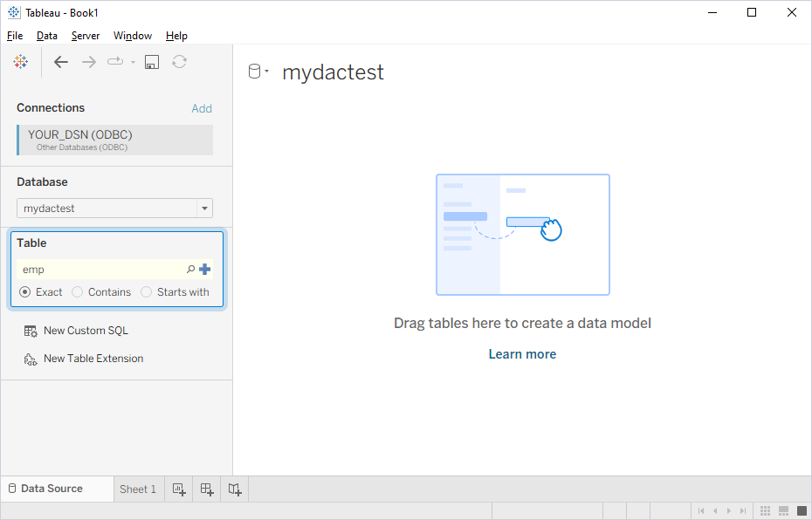The image size is (812, 520).
Task: Save the workbook using the save icon
Action: [151, 61]
